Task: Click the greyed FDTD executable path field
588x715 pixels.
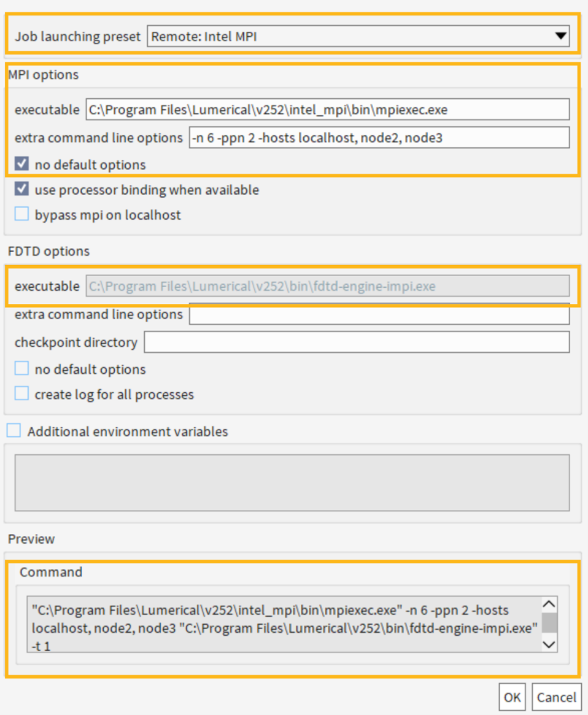Action: [327, 286]
